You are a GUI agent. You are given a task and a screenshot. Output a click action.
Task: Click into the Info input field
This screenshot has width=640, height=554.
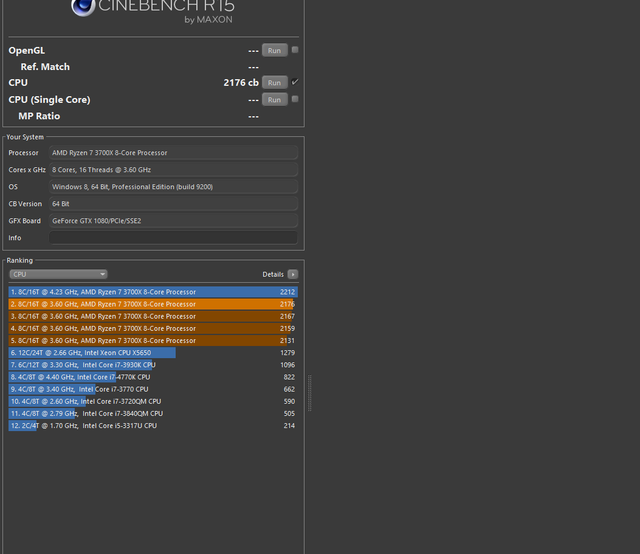coord(173,238)
